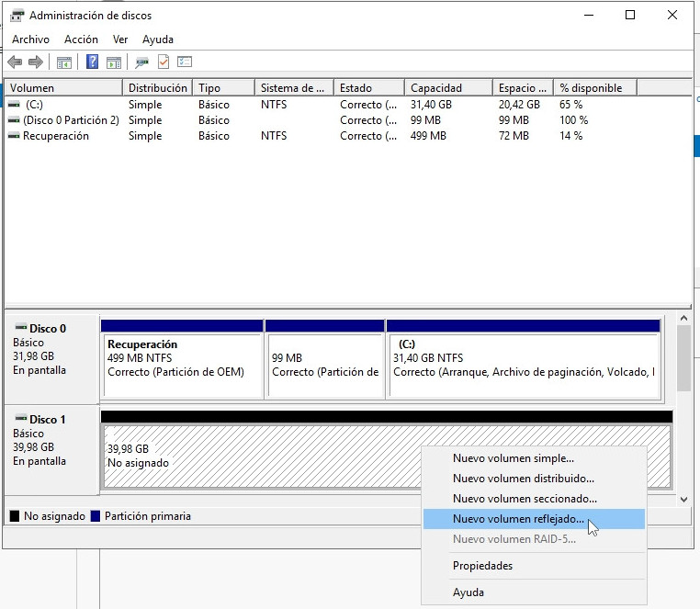The image size is (700, 609).
Task: Sort the list by Capacidad column
Action: pyautogui.click(x=436, y=88)
